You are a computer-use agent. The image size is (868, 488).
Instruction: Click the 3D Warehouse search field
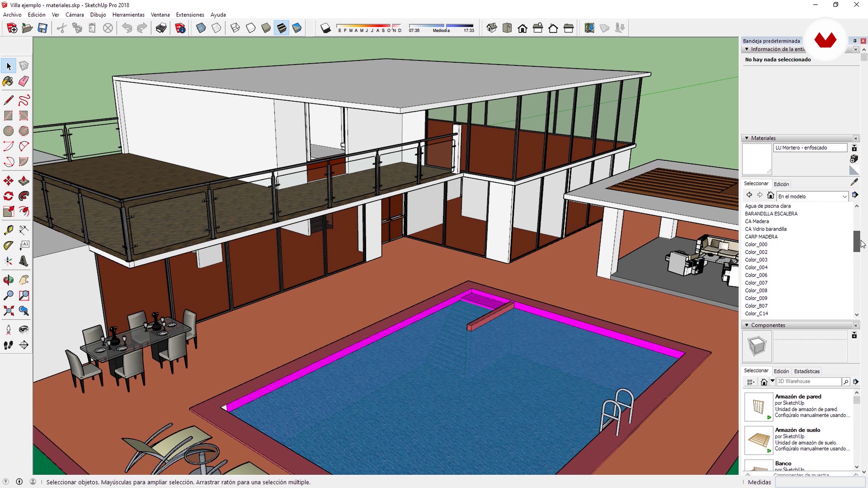pyautogui.click(x=809, y=381)
